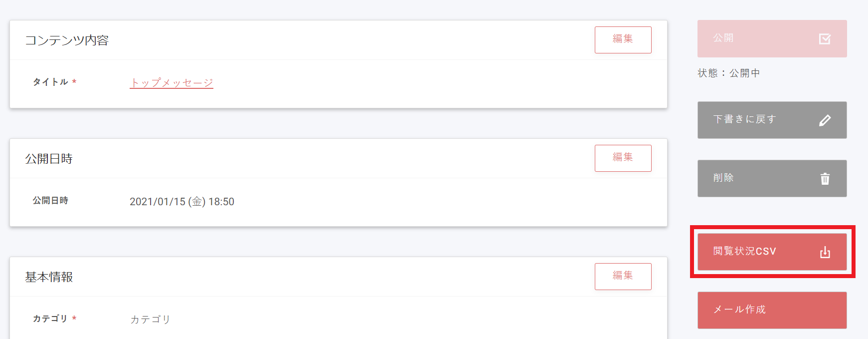Image resolution: width=868 pixels, height=339 pixels.
Task: Select the 公開日時 date value 2021/01/15
Action: coord(181,202)
